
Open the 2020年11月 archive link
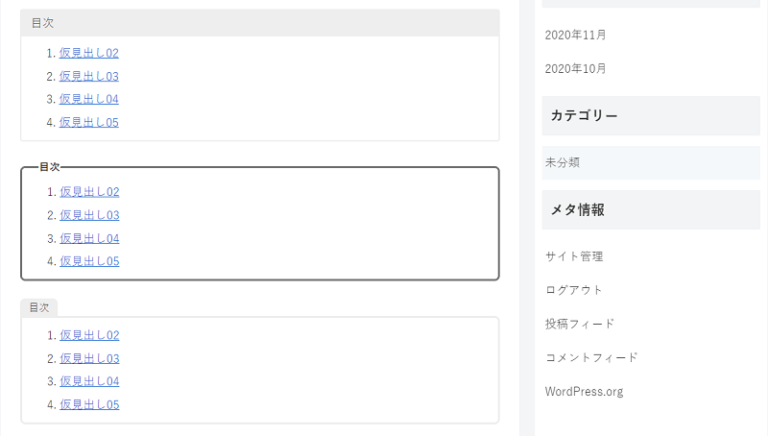coord(575,35)
